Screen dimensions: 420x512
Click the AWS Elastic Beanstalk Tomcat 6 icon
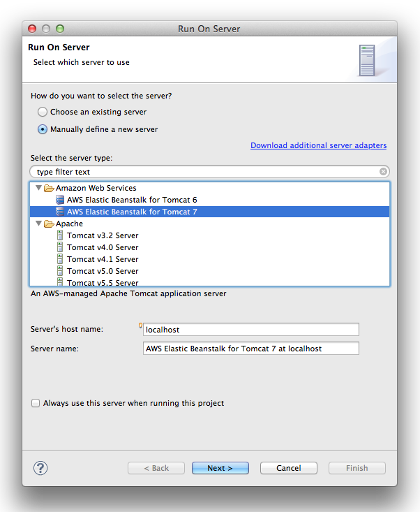coord(60,200)
